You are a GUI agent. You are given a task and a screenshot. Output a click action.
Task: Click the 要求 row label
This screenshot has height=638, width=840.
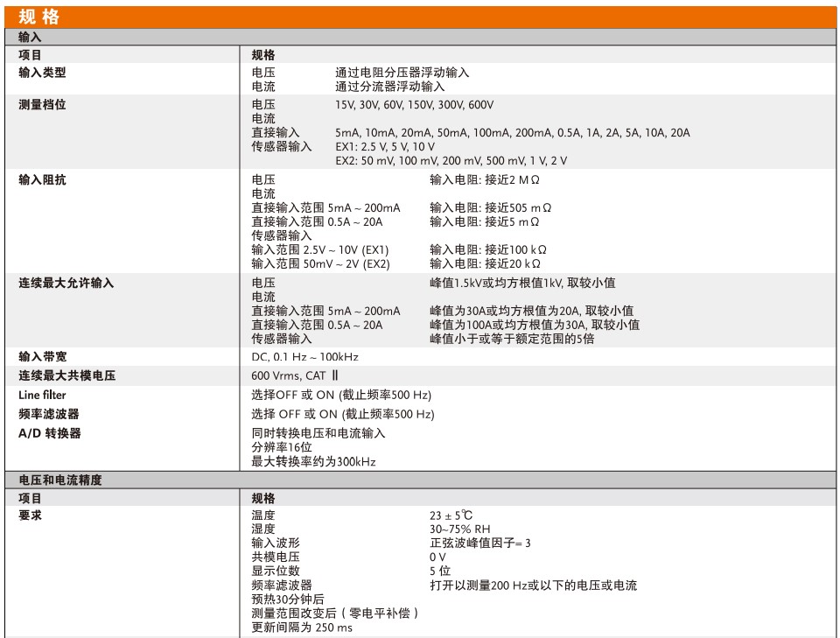coord(31,515)
